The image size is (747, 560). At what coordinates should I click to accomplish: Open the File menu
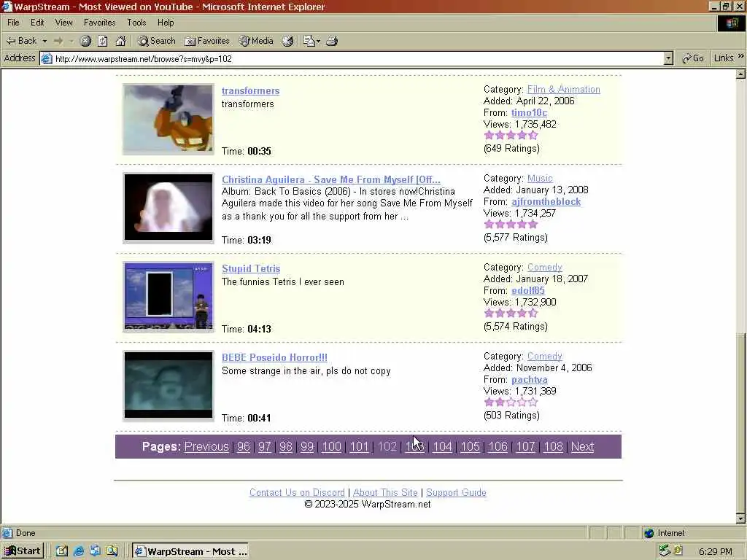[x=13, y=23]
